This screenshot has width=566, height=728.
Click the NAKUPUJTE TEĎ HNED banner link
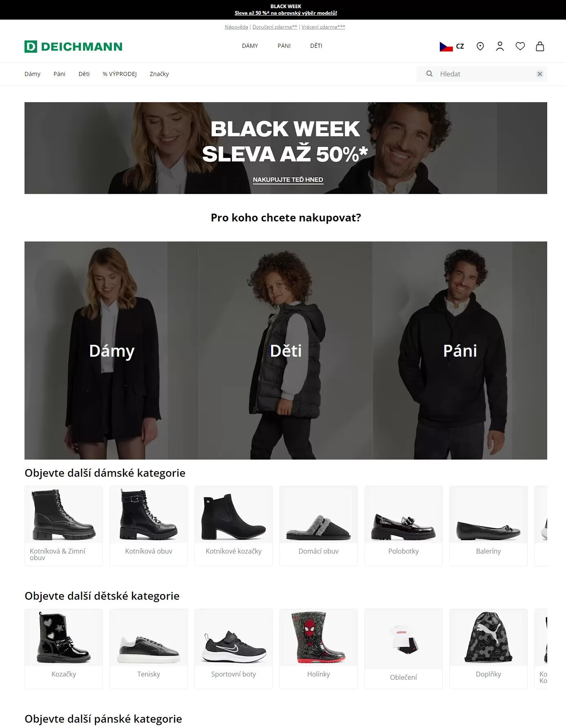[x=288, y=180]
